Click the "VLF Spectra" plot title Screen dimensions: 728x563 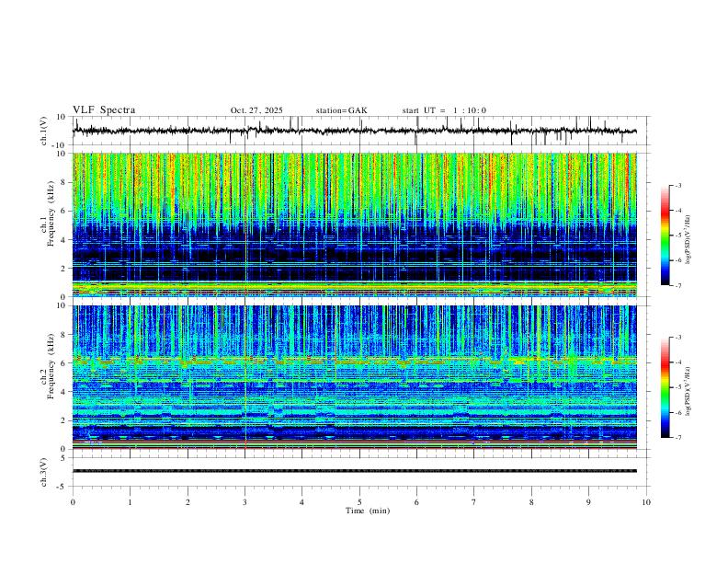104,110
